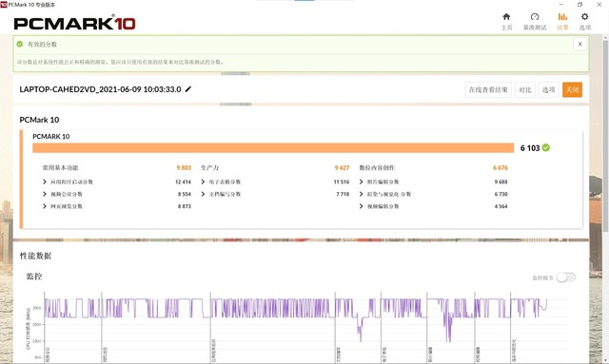Expand the photo editing score row (9 688)
This screenshot has width=609, height=364.
pyautogui.click(x=434, y=182)
